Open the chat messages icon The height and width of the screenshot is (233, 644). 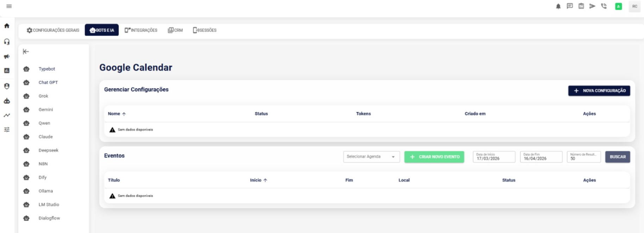click(x=570, y=6)
